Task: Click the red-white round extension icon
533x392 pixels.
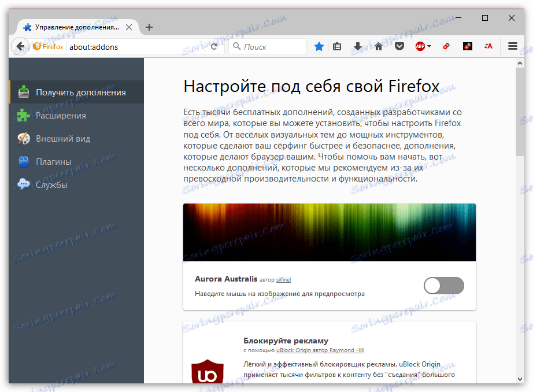Action: (446, 47)
